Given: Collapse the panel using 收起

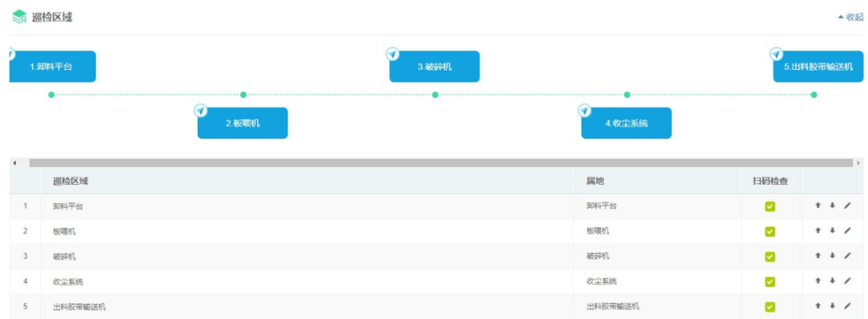Looking at the screenshot, I should coord(851,17).
